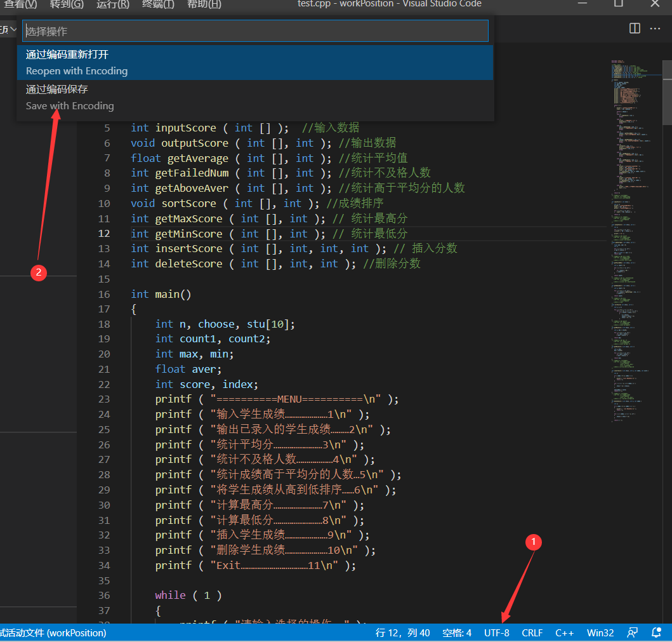Image resolution: width=672 pixels, height=642 pixels.
Task: Open the 终端(T) menu
Action: point(158,4)
